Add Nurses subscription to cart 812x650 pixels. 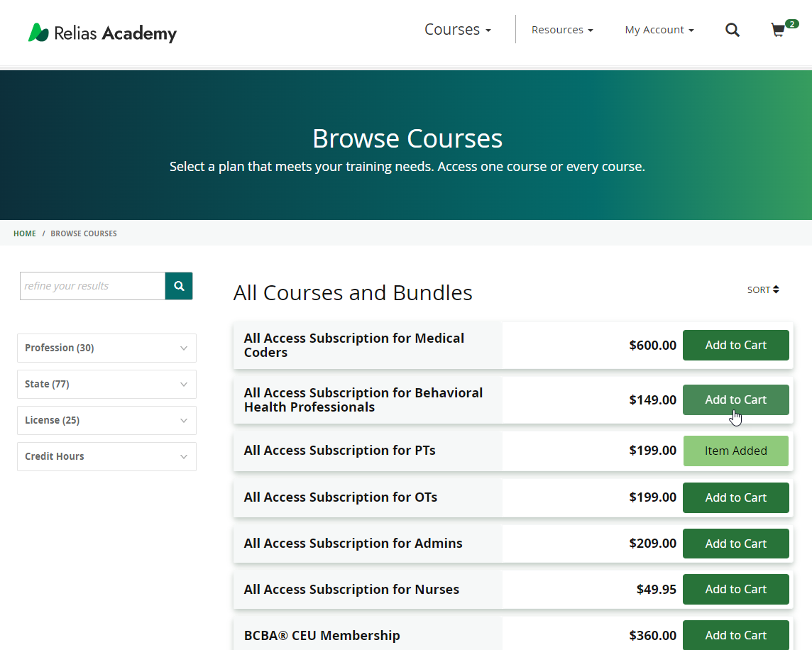click(x=735, y=589)
